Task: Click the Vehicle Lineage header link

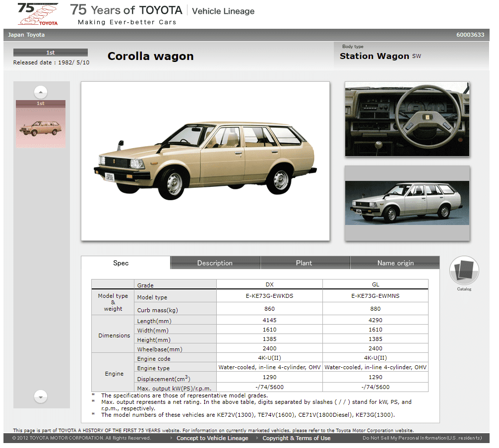Action: 223,11
